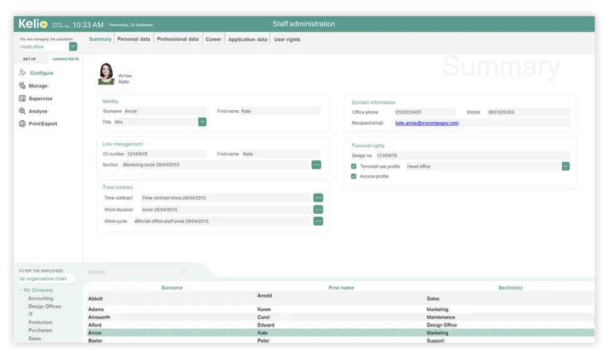This screenshot has width=607, height=364.
Task: Click the Support section cell
Action: 435,340
